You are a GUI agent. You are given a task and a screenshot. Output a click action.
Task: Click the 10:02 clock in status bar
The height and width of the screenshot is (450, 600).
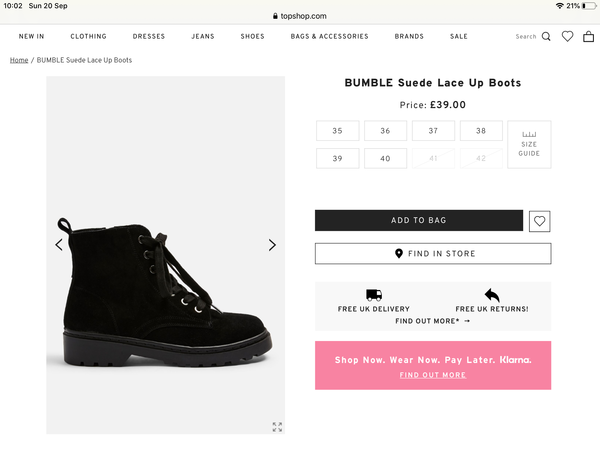point(13,6)
